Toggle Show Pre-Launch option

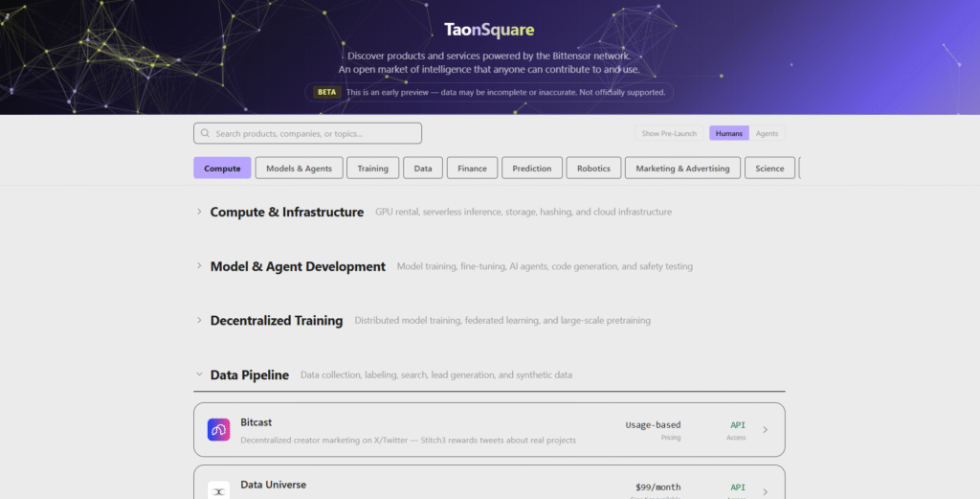tap(669, 133)
